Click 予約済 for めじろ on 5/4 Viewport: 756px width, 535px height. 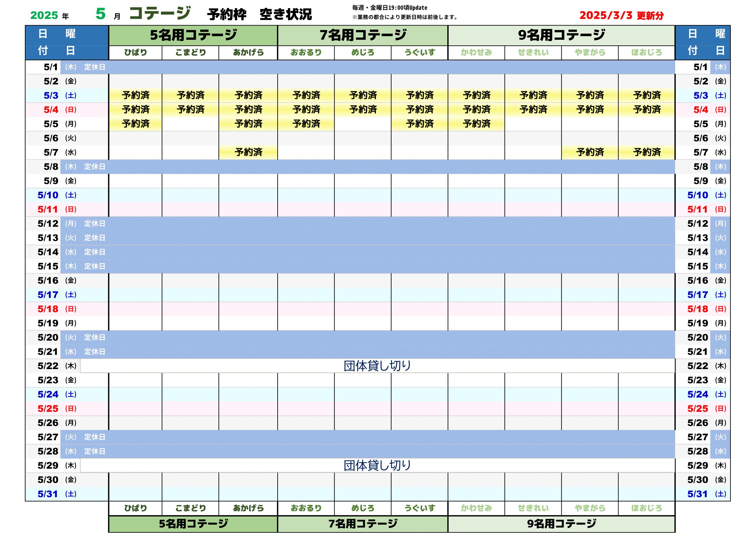click(363, 110)
